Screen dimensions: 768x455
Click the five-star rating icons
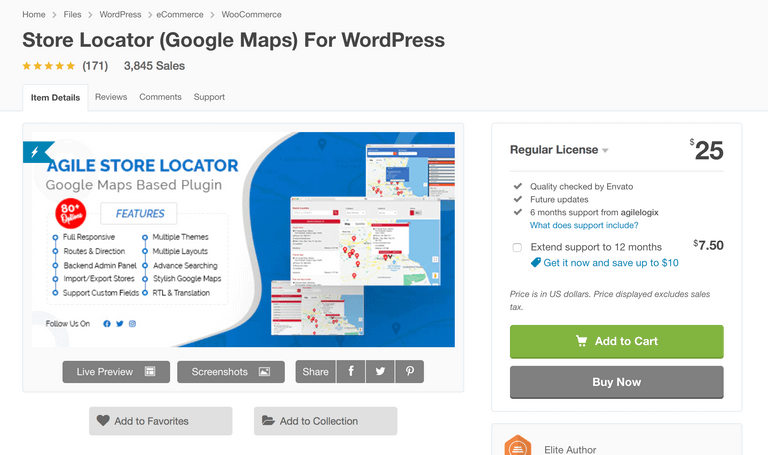pos(49,66)
